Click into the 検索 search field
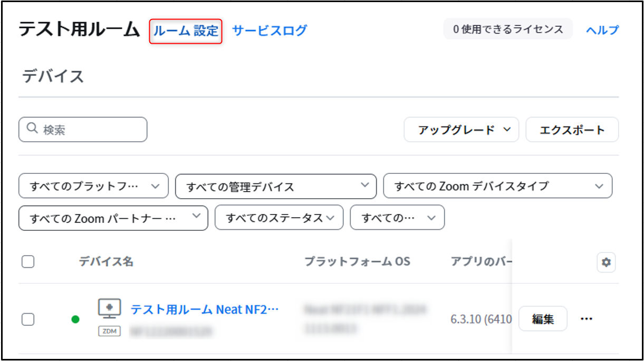This screenshot has width=644, height=361. (x=83, y=130)
